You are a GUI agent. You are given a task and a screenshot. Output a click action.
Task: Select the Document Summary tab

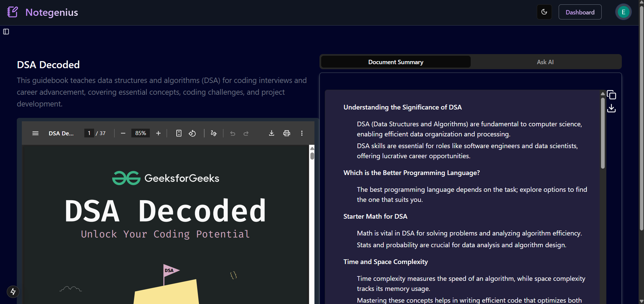click(396, 62)
